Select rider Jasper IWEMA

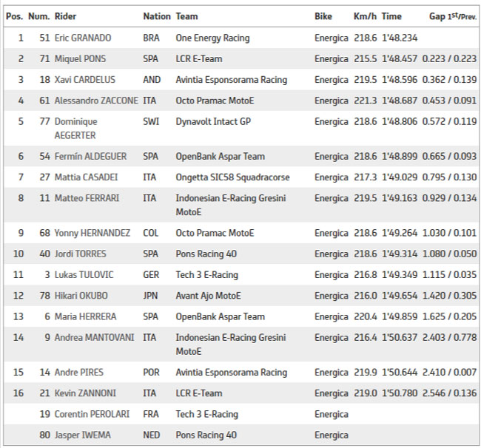83,435
